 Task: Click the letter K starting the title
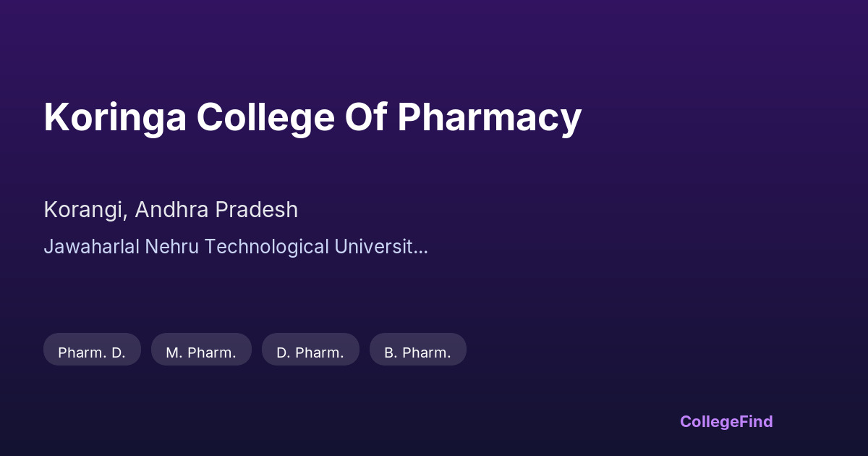pyautogui.click(x=56, y=117)
